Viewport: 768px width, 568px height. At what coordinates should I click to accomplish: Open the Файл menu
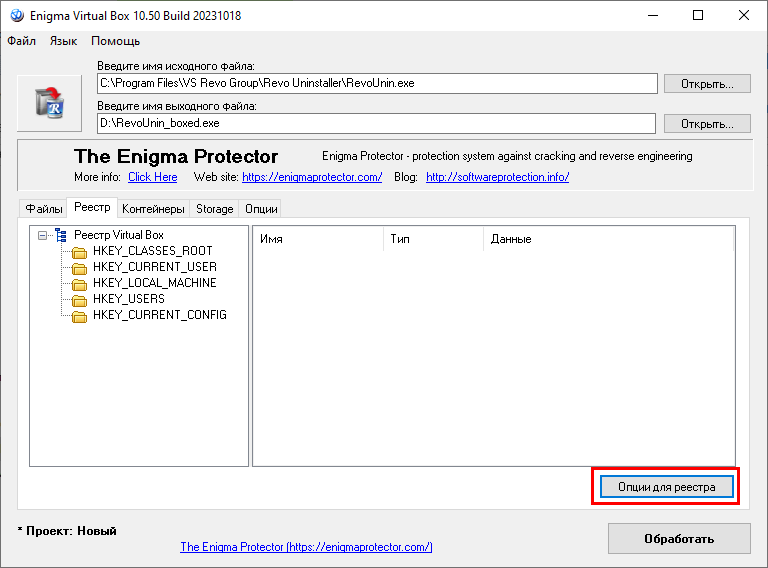tap(22, 41)
